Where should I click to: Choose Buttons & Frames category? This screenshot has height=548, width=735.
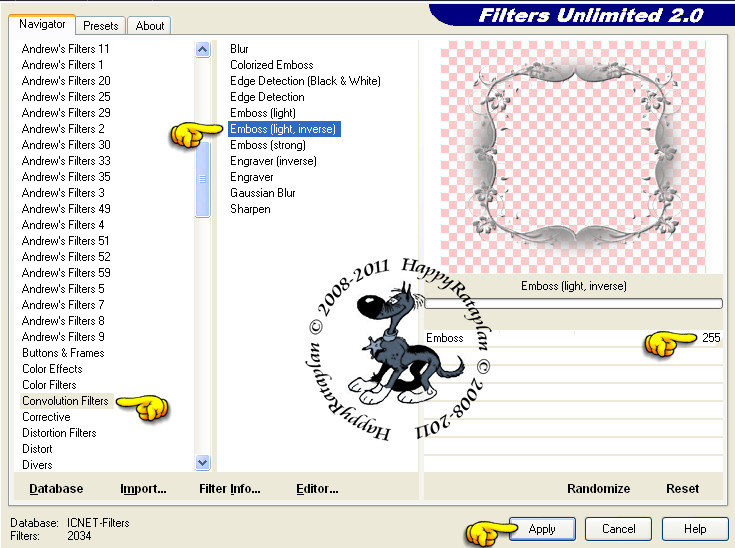(x=63, y=353)
